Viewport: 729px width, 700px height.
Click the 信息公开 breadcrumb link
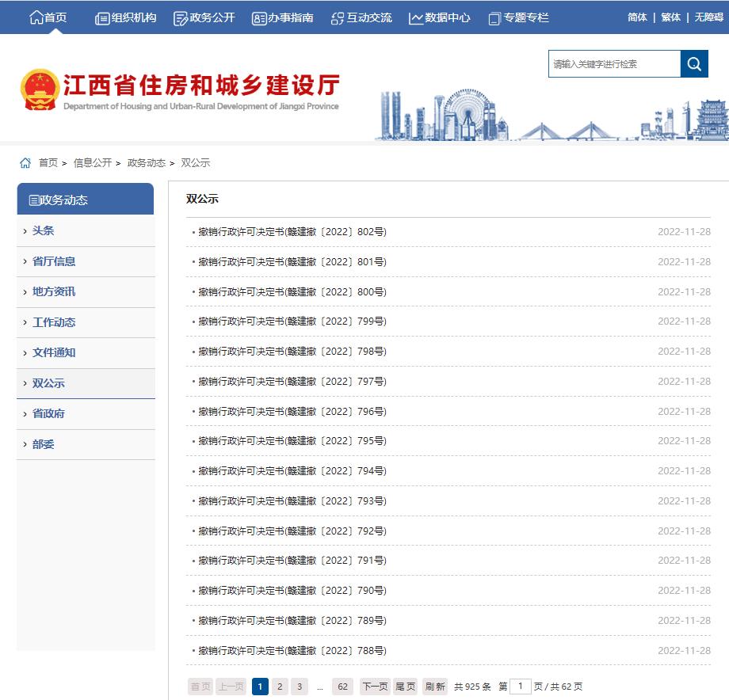pyautogui.click(x=89, y=162)
